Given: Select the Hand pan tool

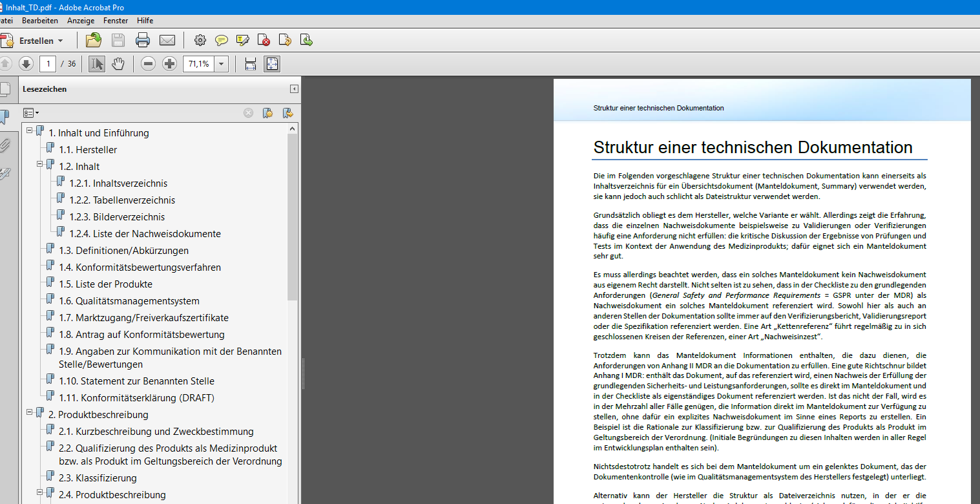Looking at the screenshot, I should click(118, 64).
